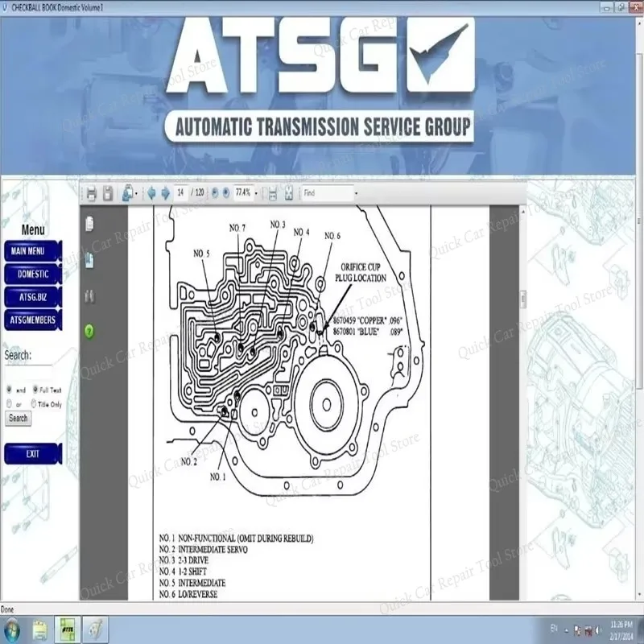Open the DOMESTIC menu entry

(x=32, y=274)
